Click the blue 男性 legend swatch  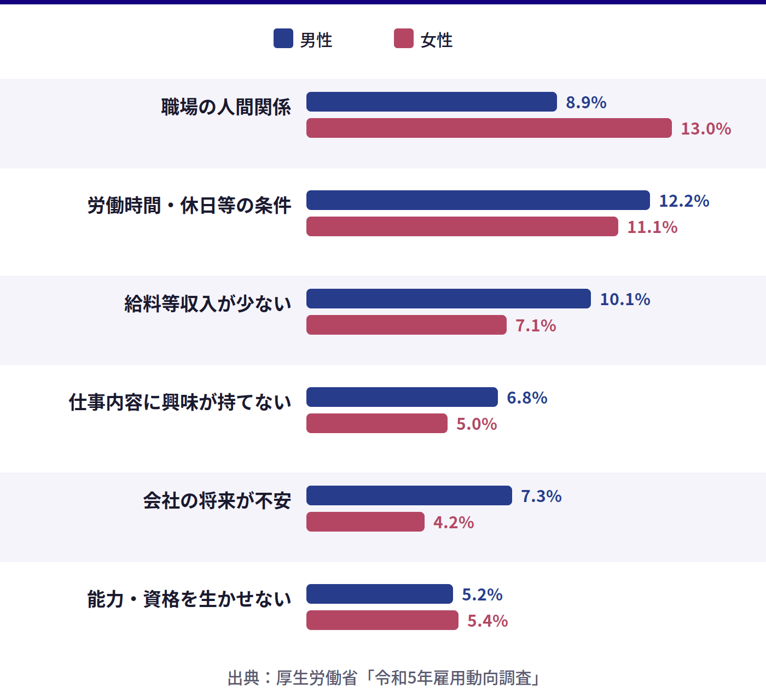pyautogui.click(x=283, y=39)
